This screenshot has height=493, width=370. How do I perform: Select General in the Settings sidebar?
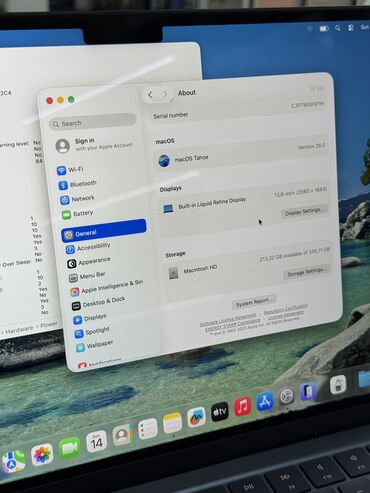tap(104, 230)
